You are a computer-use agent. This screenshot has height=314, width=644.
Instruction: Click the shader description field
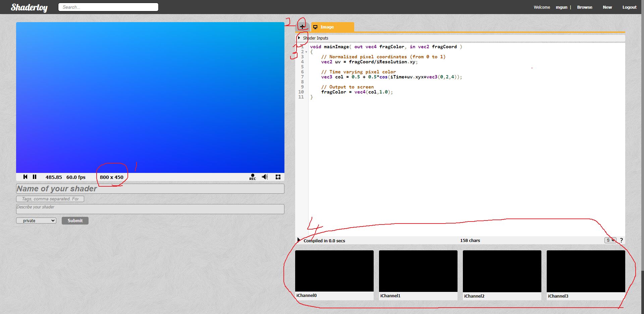click(x=150, y=209)
